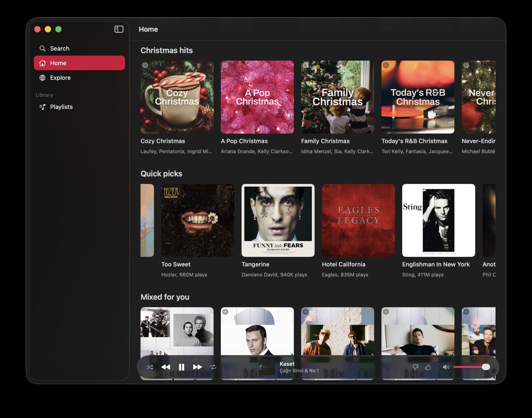Dislike the song Kaset
The image size is (532, 418).
(x=415, y=367)
